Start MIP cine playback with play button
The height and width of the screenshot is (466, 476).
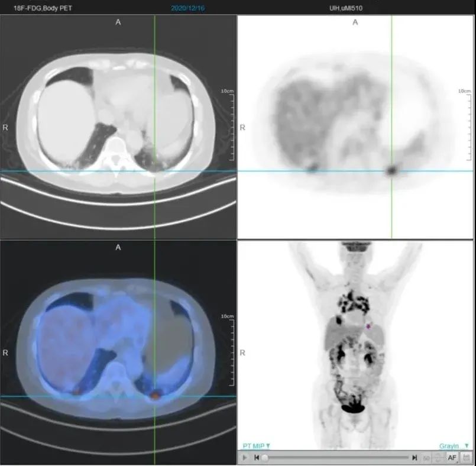point(245,457)
